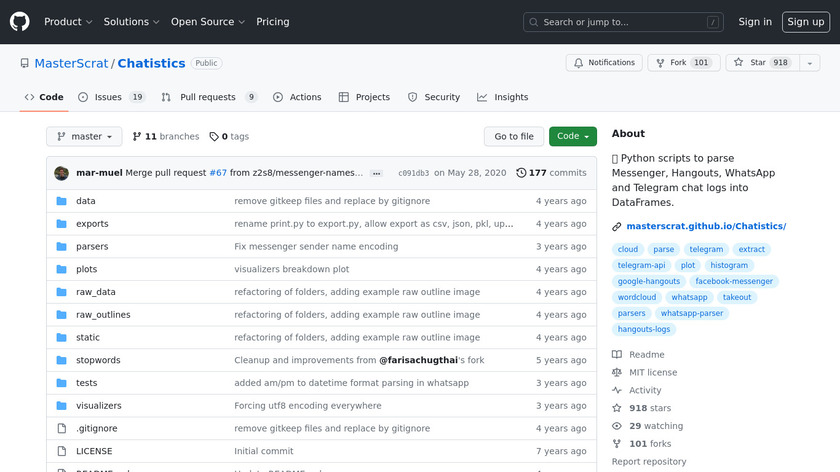Switch to the Issues tab
840x472 pixels.
click(x=111, y=97)
